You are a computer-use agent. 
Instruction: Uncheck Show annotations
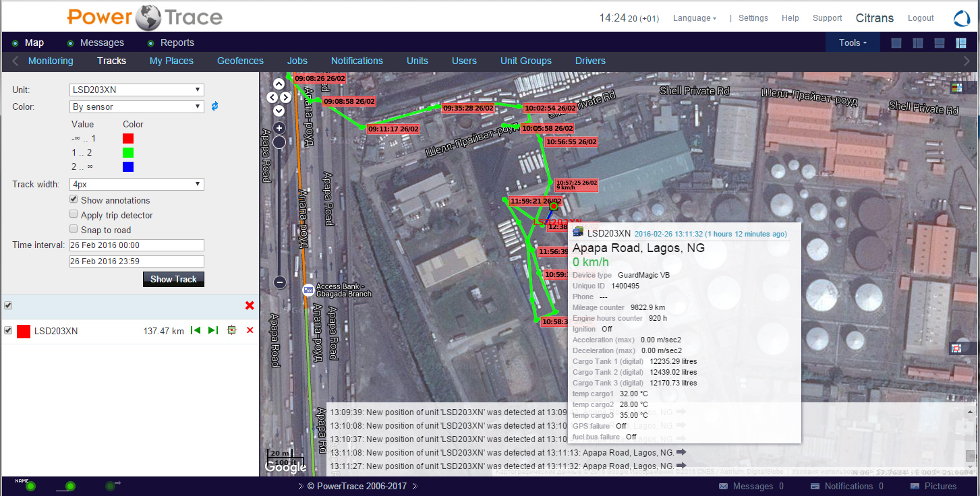pyautogui.click(x=74, y=200)
